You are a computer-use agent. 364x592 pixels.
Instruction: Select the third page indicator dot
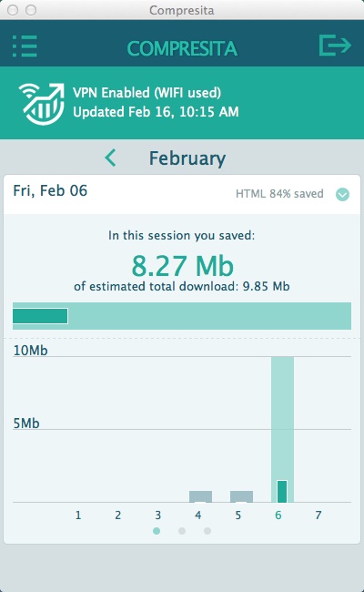tap(207, 531)
